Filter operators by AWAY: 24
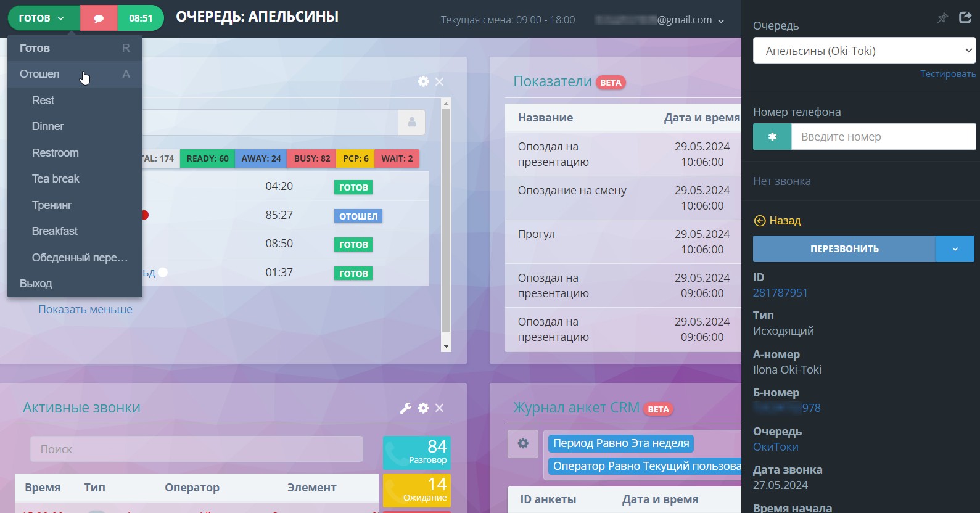980x513 pixels. 261,158
